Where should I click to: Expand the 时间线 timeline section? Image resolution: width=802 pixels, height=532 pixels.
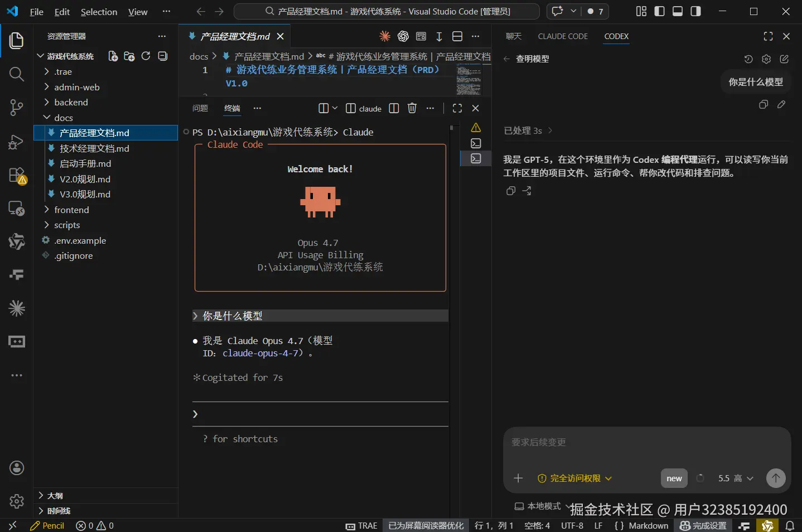coord(106,511)
